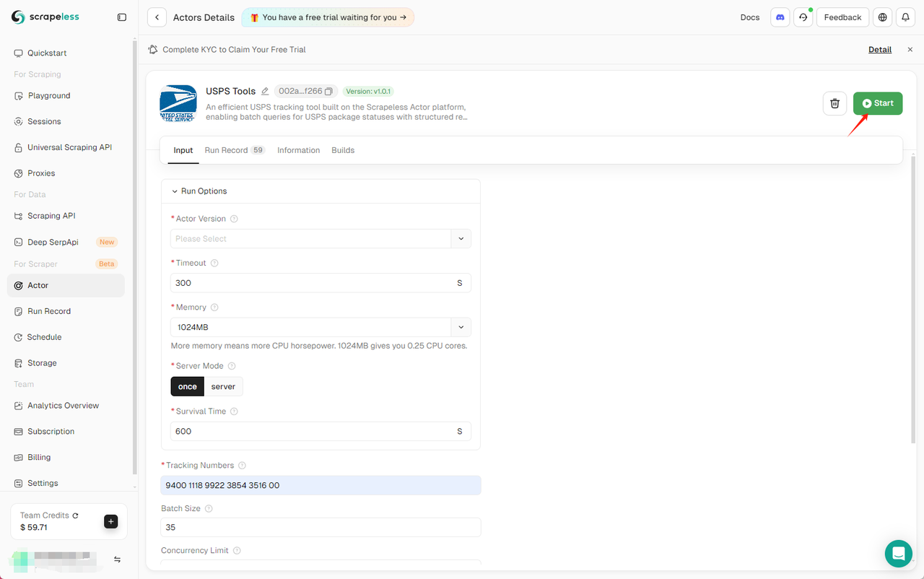Screen dimensions: 924x579
Task: Open the KYC Detail link
Action: [880, 50]
